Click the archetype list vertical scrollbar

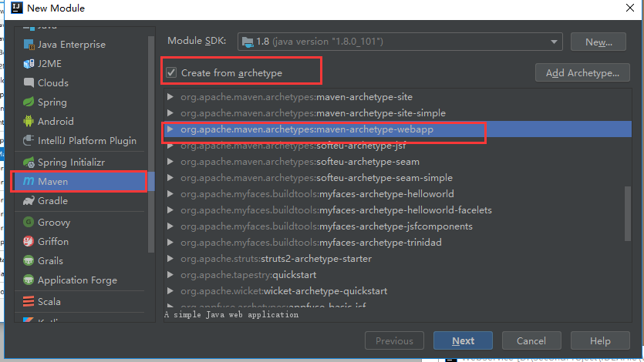pyautogui.click(x=628, y=213)
